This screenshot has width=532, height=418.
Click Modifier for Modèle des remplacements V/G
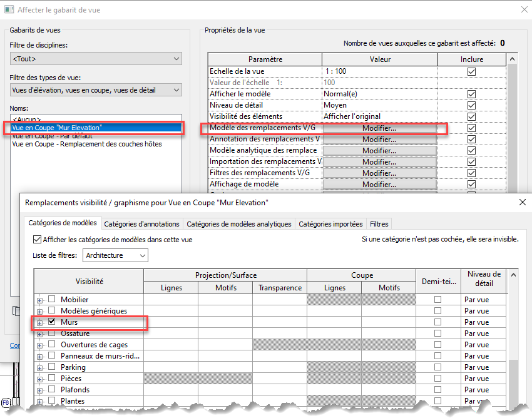point(379,128)
